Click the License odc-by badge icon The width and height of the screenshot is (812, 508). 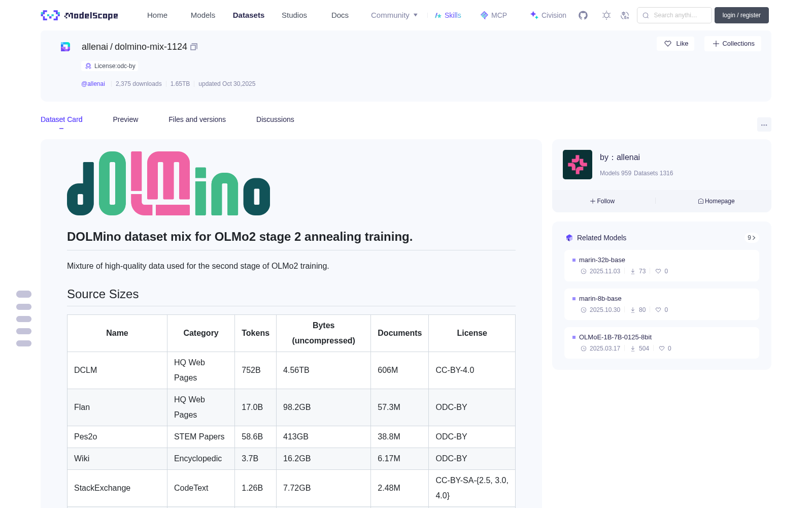88,66
